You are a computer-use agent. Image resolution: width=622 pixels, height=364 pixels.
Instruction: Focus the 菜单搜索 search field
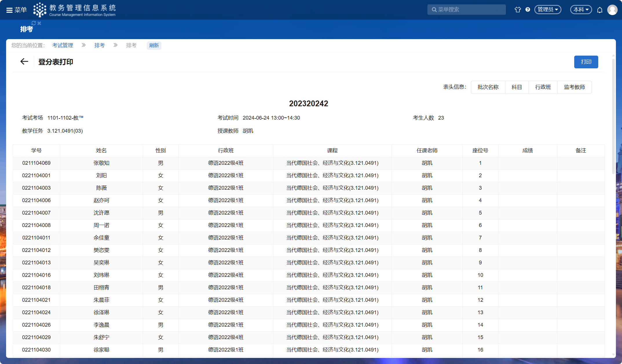pyautogui.click(x=469, y=10)
